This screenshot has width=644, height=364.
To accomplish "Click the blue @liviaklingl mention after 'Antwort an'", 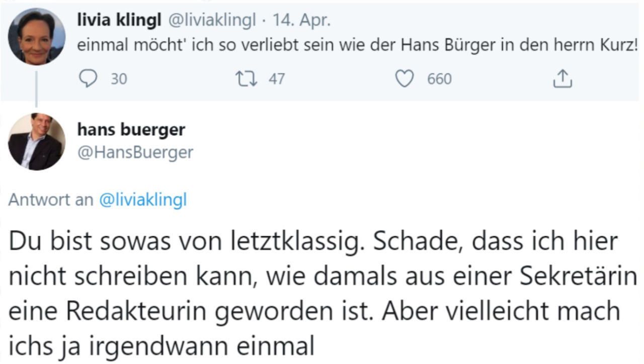I will click(x=143, y=200).
